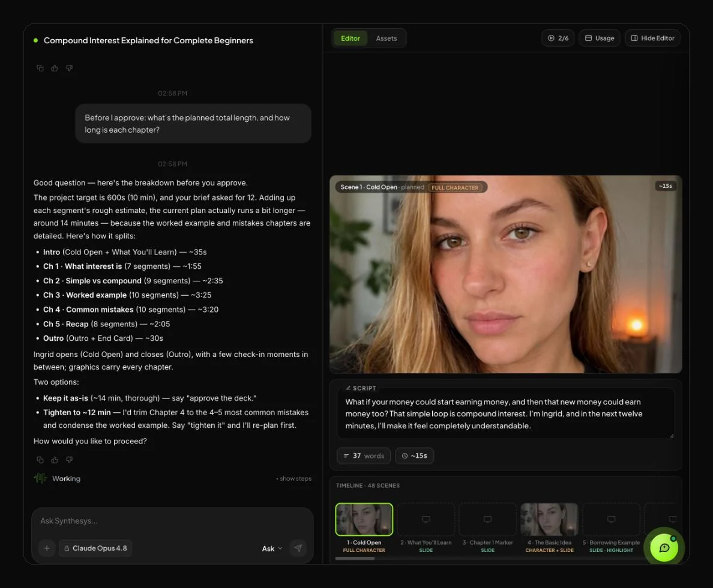Click the 2/6 playback progress button
This screenshot has width=713, height=588.
(558, 38)
